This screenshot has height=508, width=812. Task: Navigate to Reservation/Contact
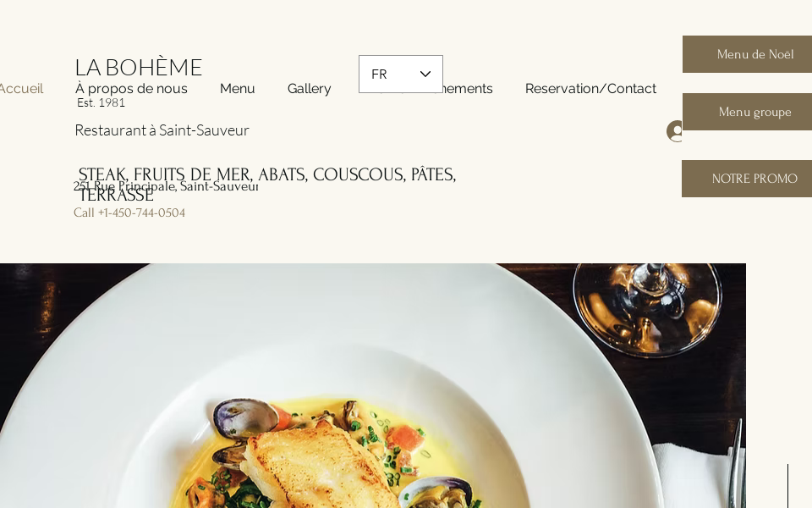pyautogui.click(x=590, y=89)
